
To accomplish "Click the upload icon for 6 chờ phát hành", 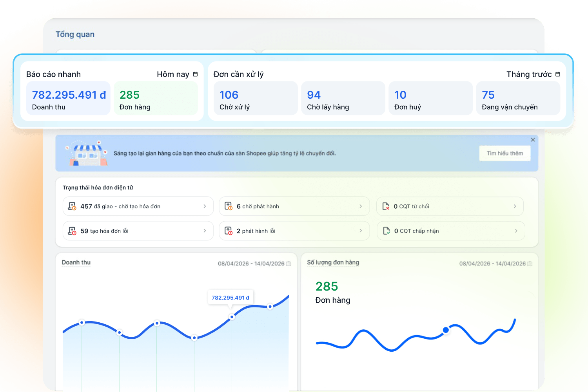I will click(229, 206).
